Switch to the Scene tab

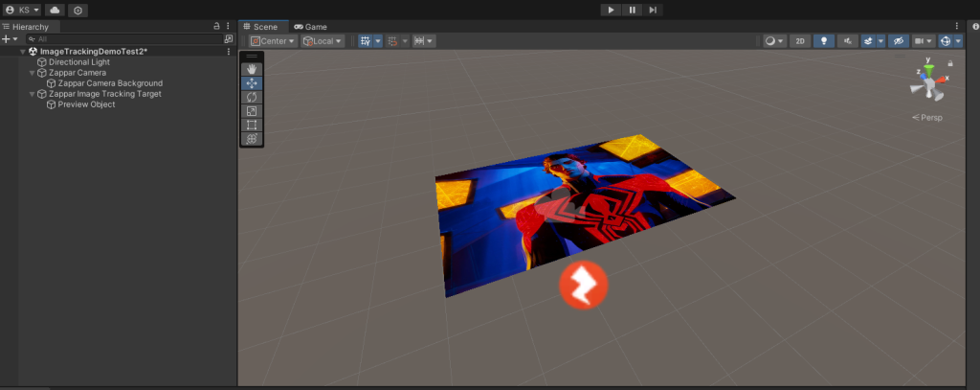[x=263, y=26]
